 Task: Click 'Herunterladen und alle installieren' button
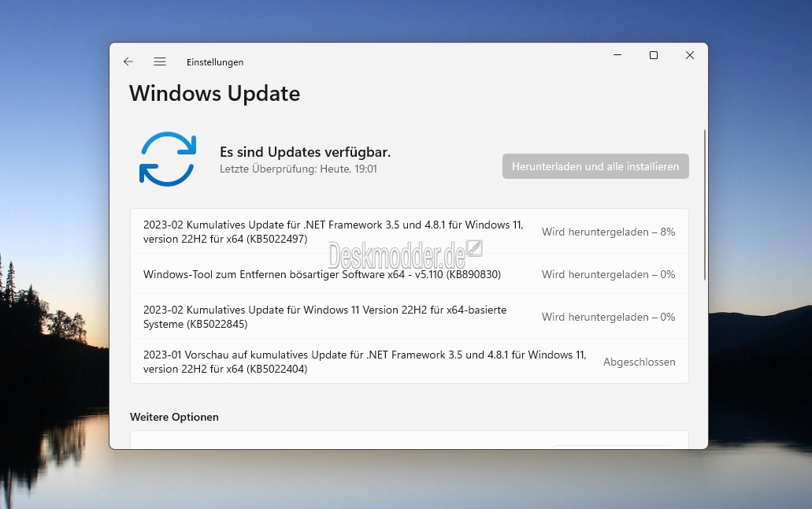click(x=595, y=166)
